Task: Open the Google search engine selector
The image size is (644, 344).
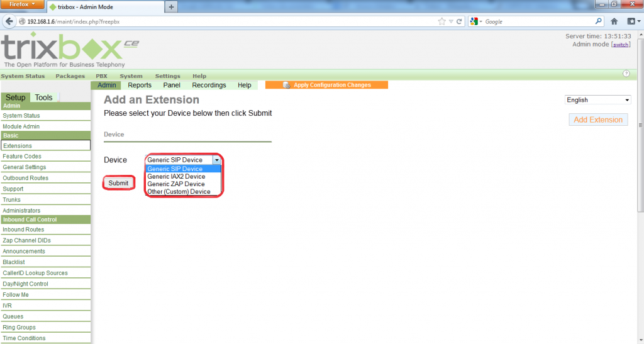Action: [476, 21]
